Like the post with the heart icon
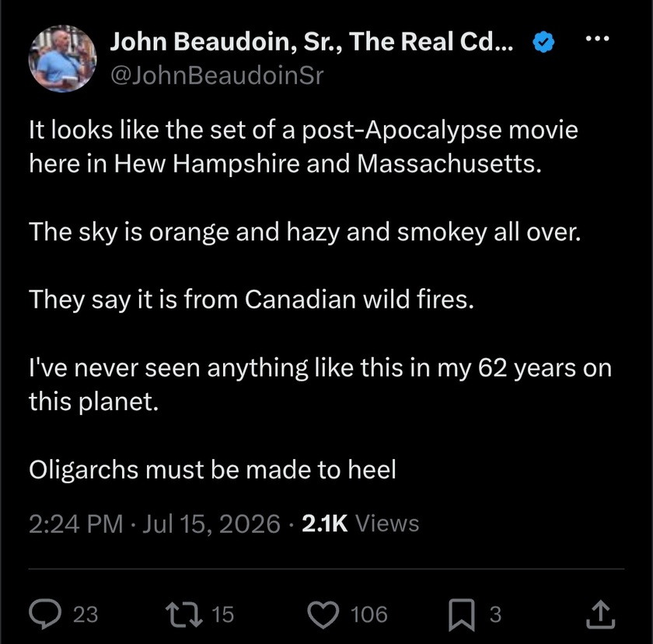This screenshot has height=644, width=653. [323, 614]
